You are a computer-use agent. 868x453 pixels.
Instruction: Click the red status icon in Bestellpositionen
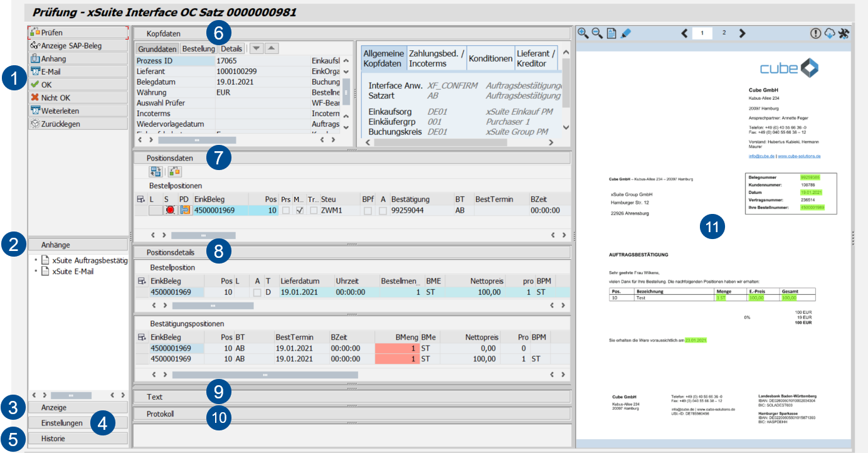click(171, 210)
